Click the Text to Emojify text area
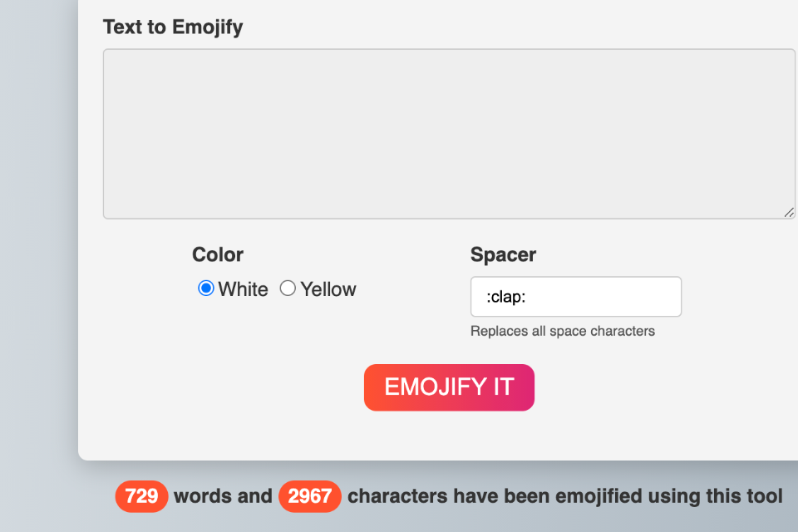The width and height of the screenshot is (798, 532). (449, 133)
